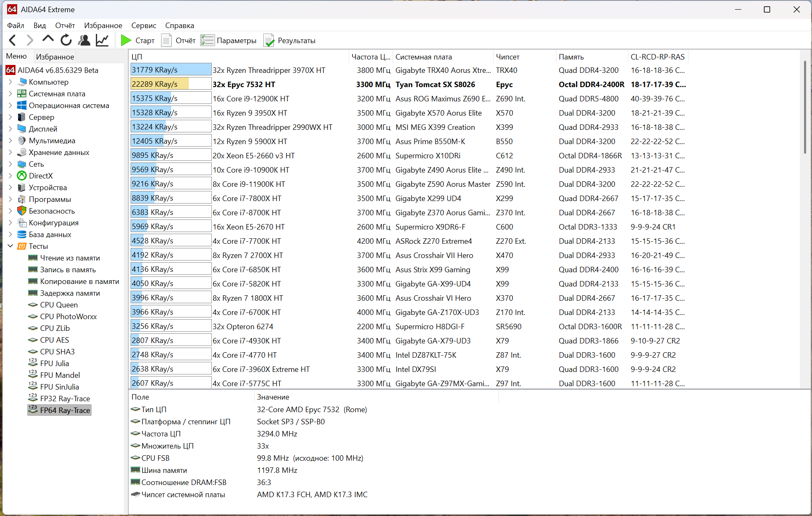
Task: Switch to the Избранное tab
Action: 55,57
